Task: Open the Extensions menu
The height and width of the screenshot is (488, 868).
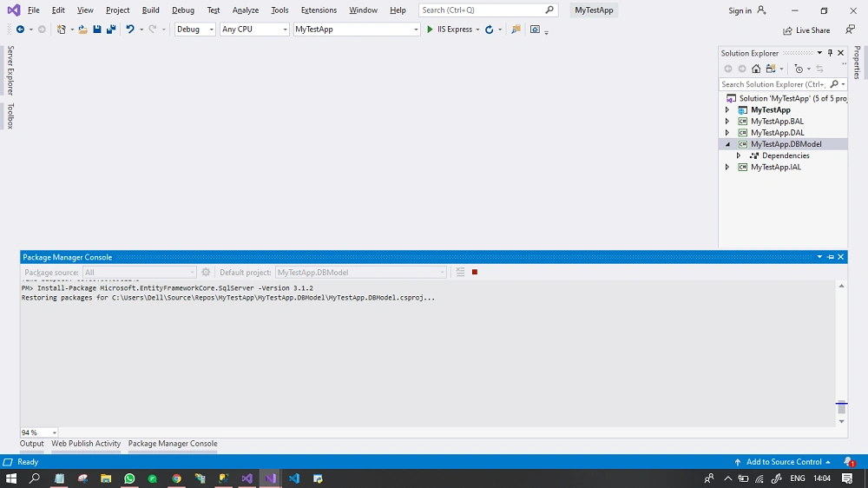Action: (x=319, y=10)
